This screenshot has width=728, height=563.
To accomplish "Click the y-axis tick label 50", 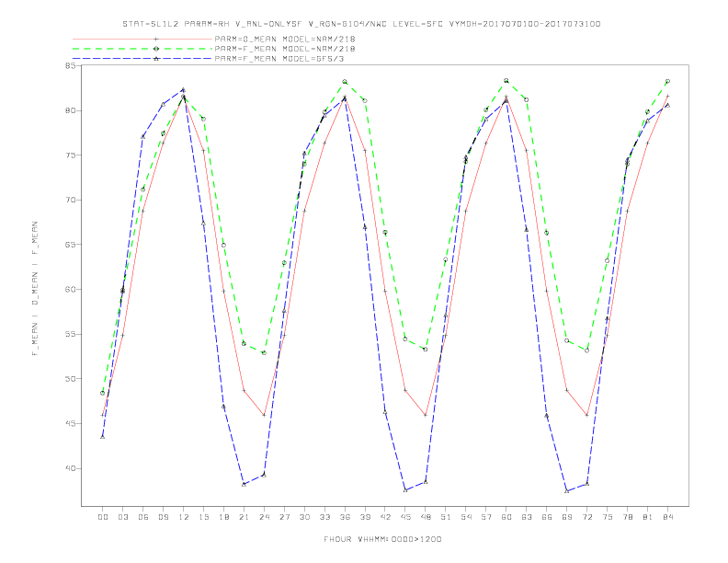I will pos(70,379).
